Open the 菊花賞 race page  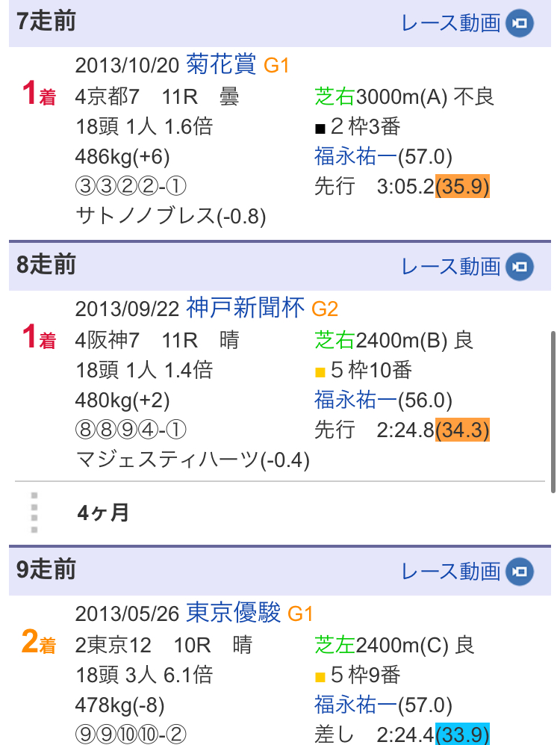point(221,65)
